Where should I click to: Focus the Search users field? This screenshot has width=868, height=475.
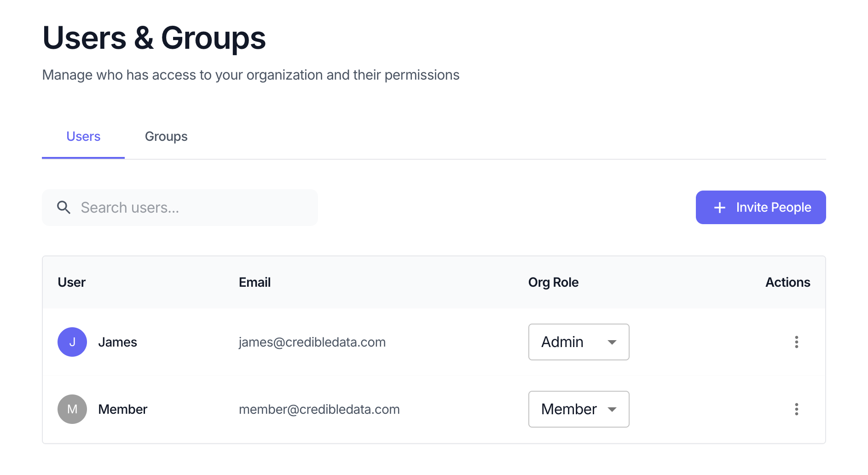180,208
